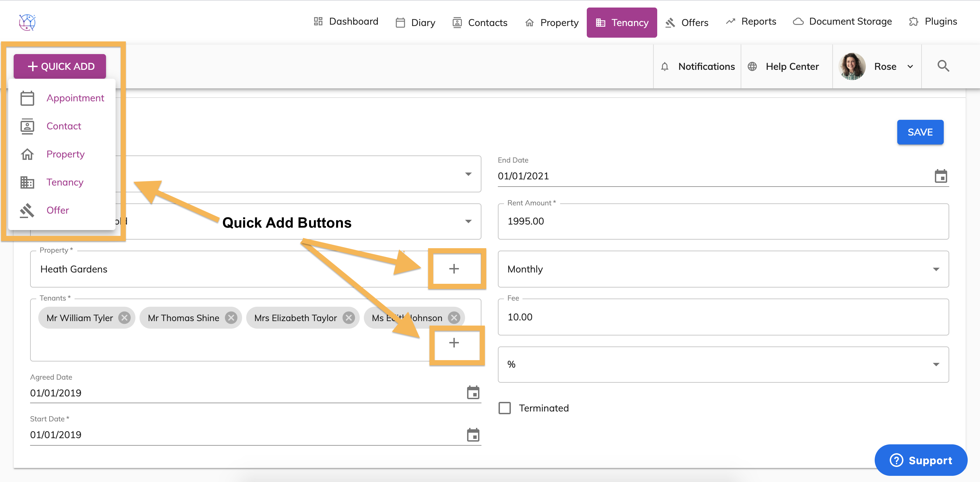Open Document Storage cloud icon
Image resolution: width=980 pixels, height=482 pixels.
798,22
